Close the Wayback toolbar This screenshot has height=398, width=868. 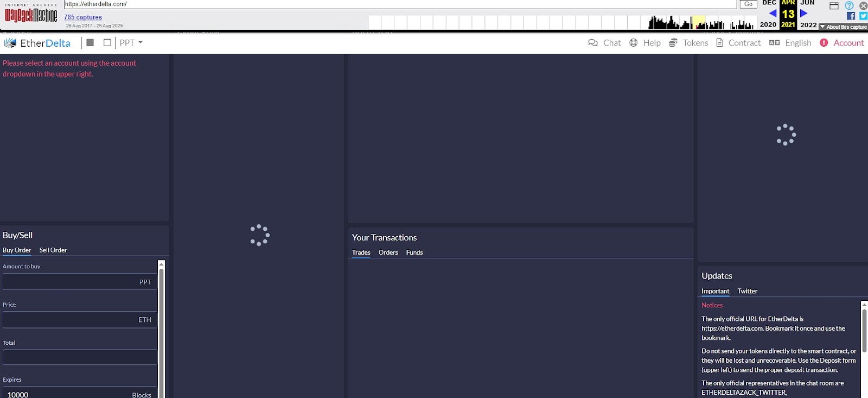863,5
